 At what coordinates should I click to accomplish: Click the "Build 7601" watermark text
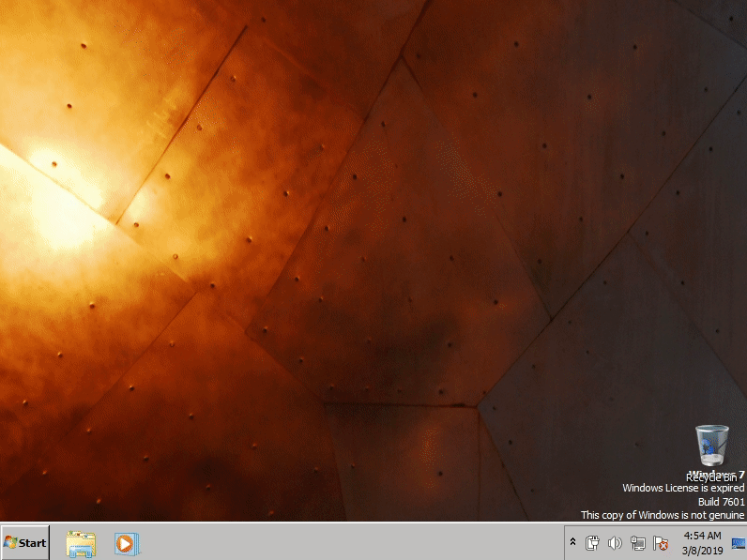(721, 502)
